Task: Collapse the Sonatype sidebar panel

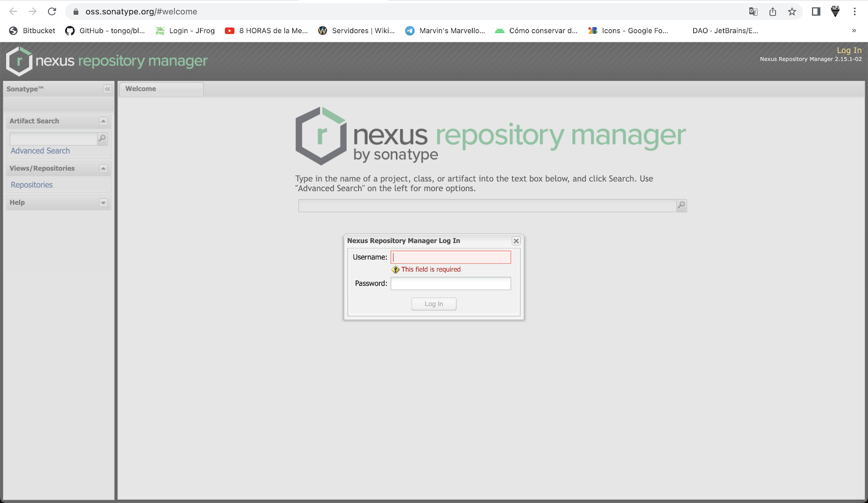Action: pos(107,89)
